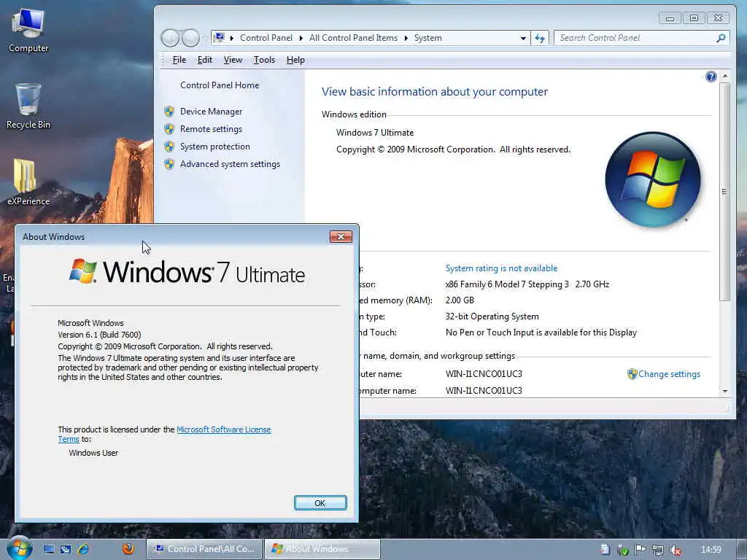This screenshot has height=560, width=747.
Task: Click the Control Panel icon in address bar
Action: click(219, 38)
